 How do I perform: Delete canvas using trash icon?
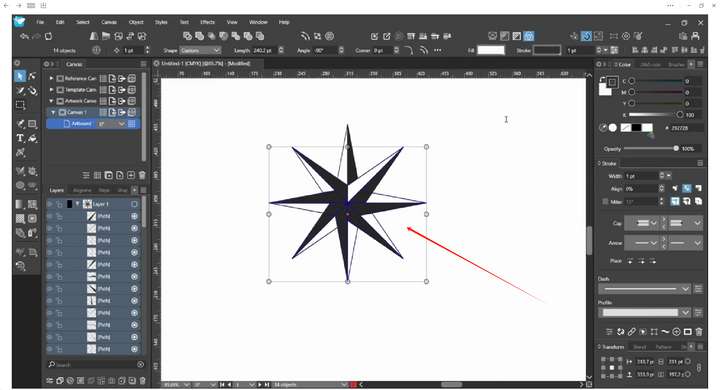(142, 175)
